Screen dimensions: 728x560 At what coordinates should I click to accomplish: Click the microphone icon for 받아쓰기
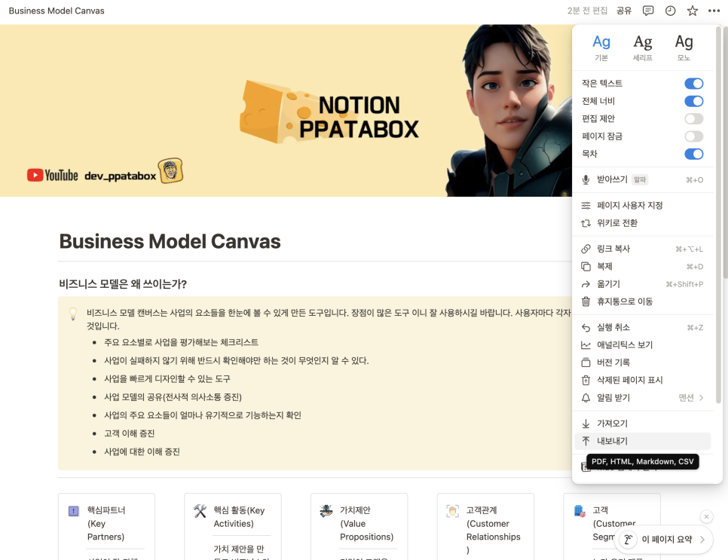click(586, 179)
